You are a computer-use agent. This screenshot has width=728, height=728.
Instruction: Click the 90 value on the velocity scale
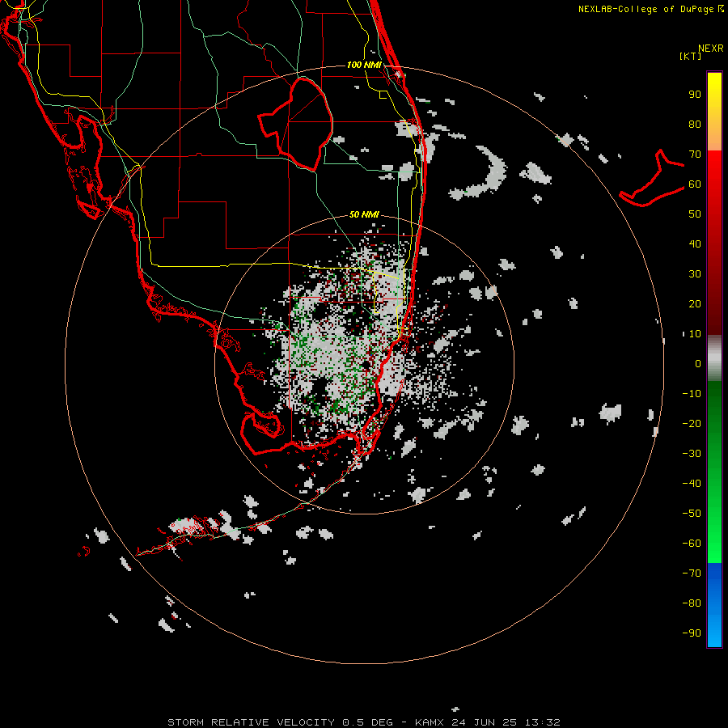[695, 95]
